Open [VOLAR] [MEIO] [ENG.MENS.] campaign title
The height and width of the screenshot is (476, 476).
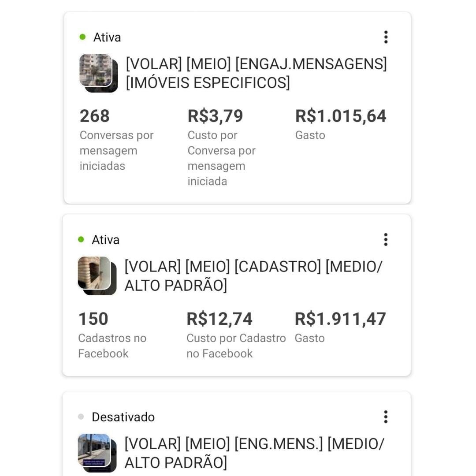[x=254, y=453]
